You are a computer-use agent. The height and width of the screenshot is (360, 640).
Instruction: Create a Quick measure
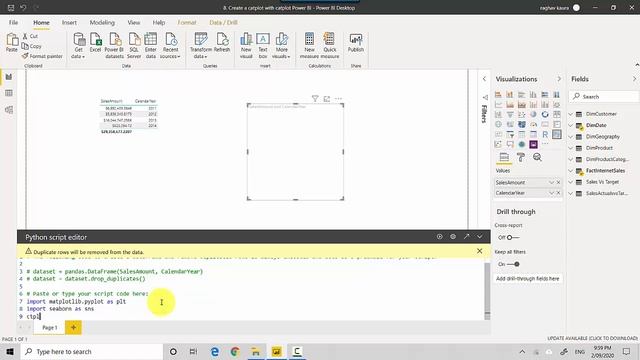tap(330, 45)
